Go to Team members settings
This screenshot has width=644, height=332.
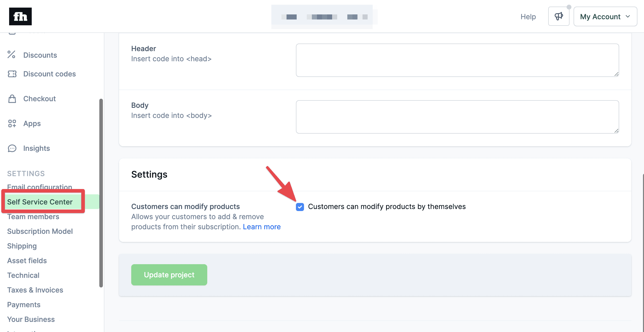point(33,217)
